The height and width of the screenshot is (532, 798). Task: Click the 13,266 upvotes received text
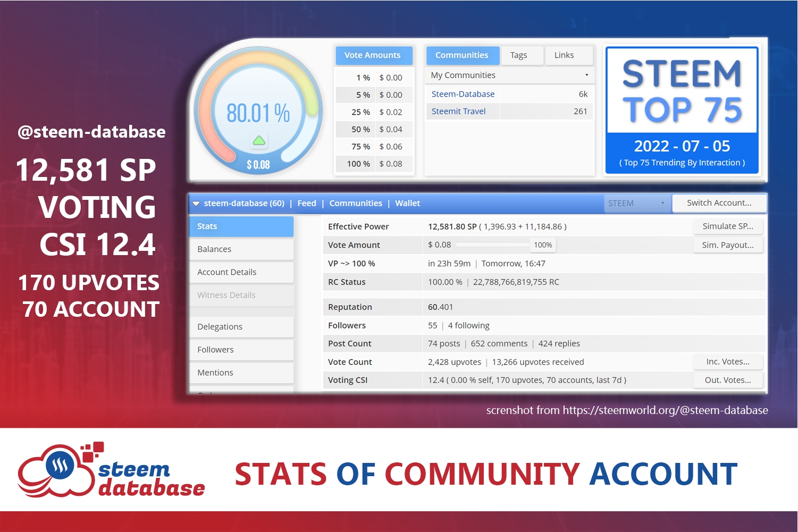tap(538, 362)
